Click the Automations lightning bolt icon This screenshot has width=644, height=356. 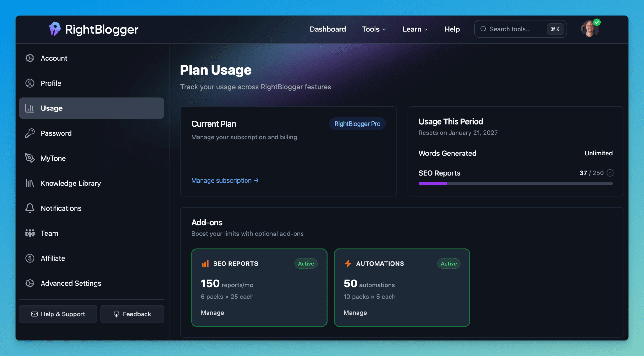(x=348, y=263)
